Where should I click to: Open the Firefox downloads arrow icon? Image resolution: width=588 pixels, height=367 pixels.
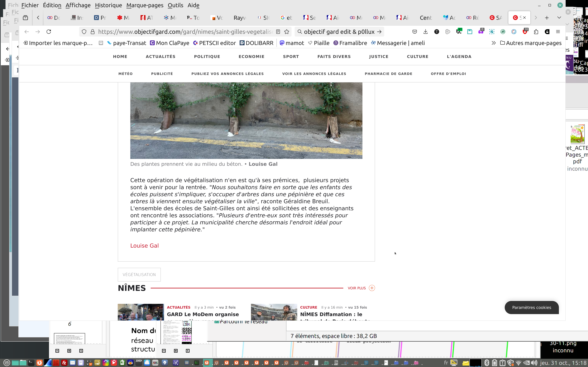pos(425,32)
